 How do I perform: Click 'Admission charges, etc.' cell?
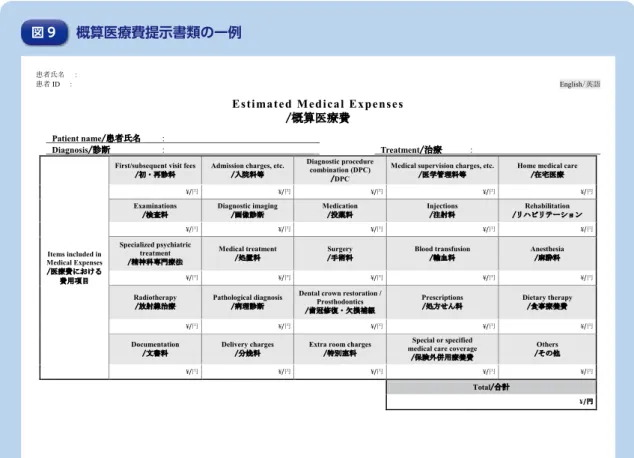coord(247,170)
